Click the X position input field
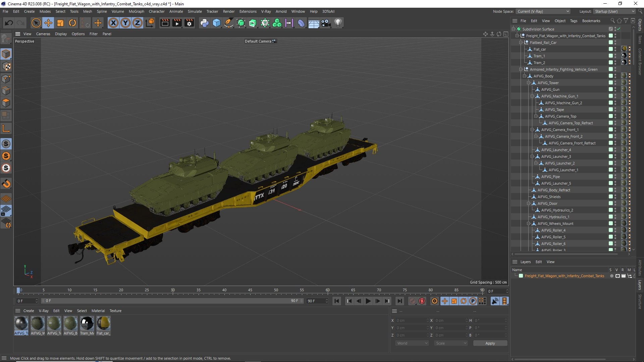The height and width of the screenshot is (362, 644). pyautogui.click(x=412, y=320)
